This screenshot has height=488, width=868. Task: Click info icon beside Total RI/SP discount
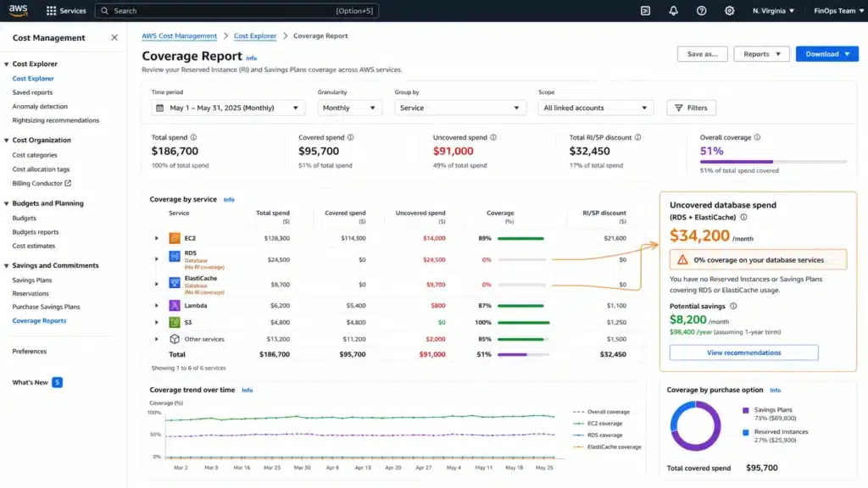(x=637, y=137)
